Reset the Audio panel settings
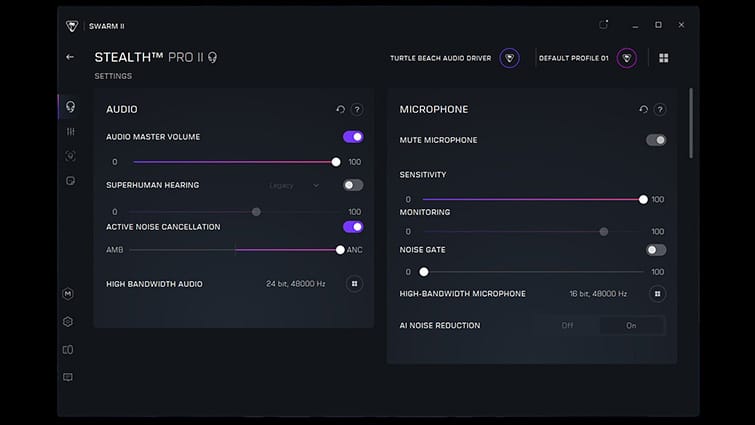Screen dimensions: 755x425 [x=340, y=109]
